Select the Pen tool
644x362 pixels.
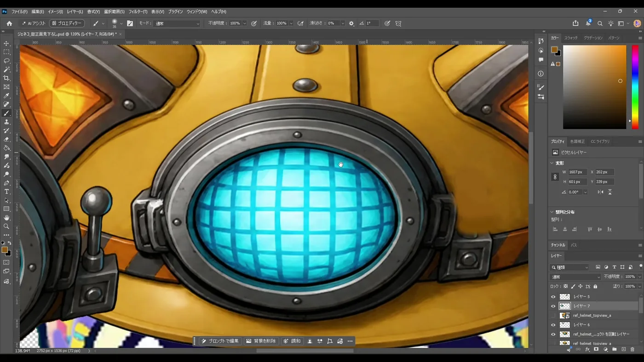click(6, 183)
